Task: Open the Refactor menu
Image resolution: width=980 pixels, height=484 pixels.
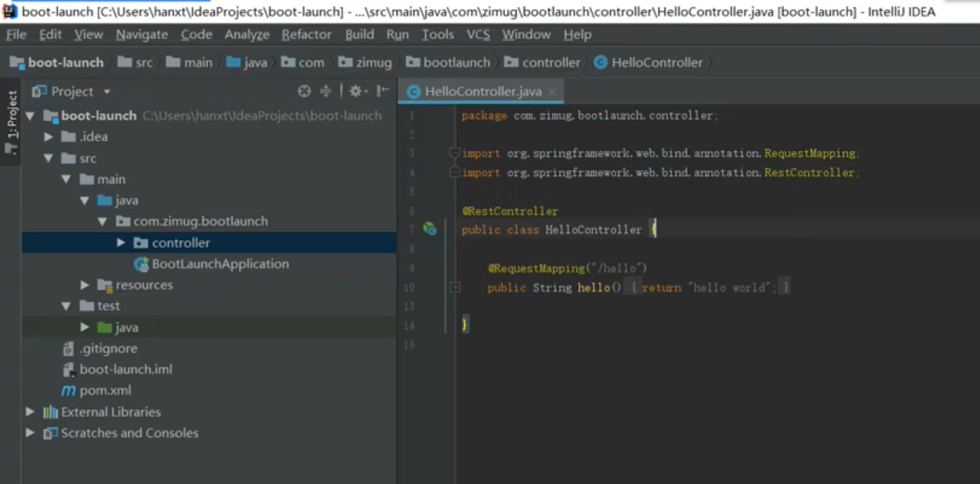Action: click(x=307, y=35)
